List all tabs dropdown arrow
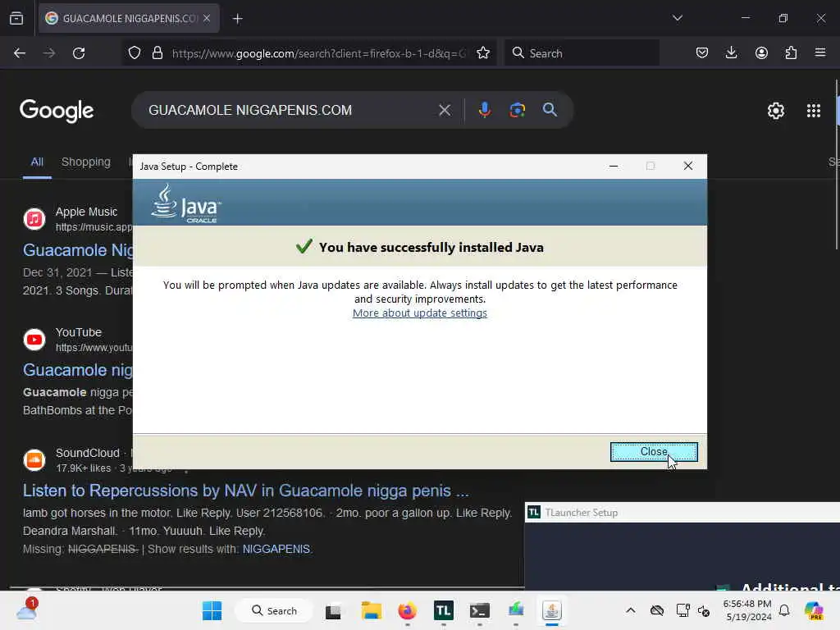This screenshot has height=630, width=840. tap(678, 18)
